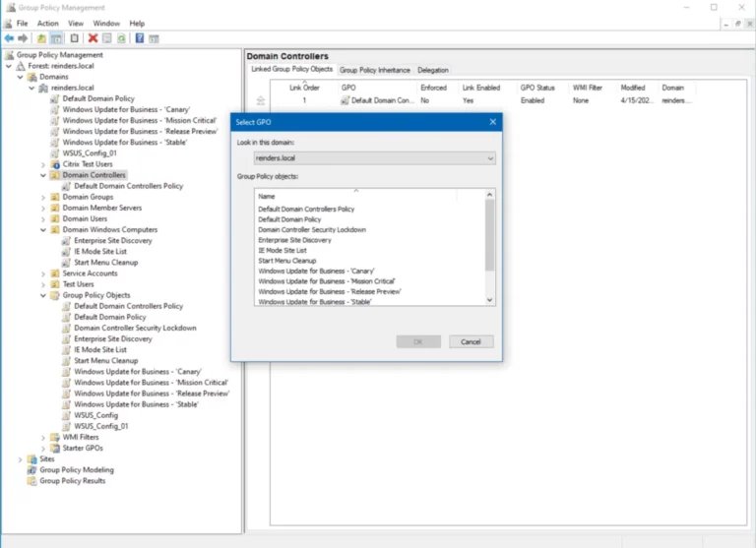The image size is (756, 548).
Task: Expand the Citrix Test Users OU
Action: [x=43, y=164]
